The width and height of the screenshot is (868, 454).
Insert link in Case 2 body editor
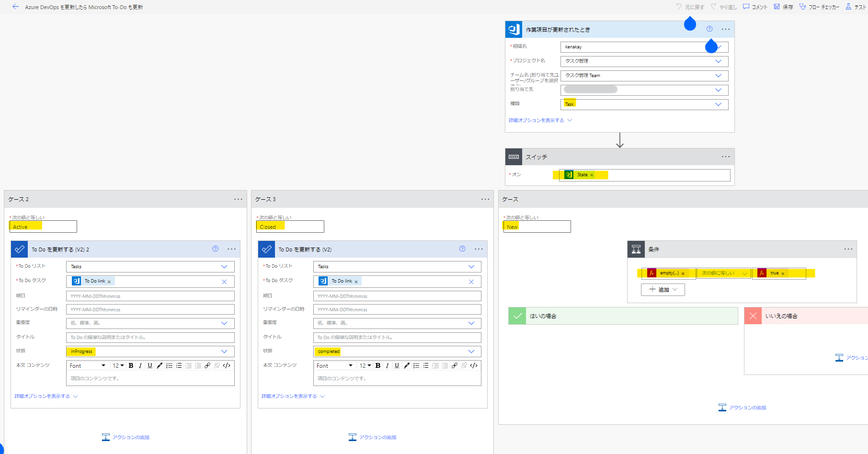tap(207, 365)
